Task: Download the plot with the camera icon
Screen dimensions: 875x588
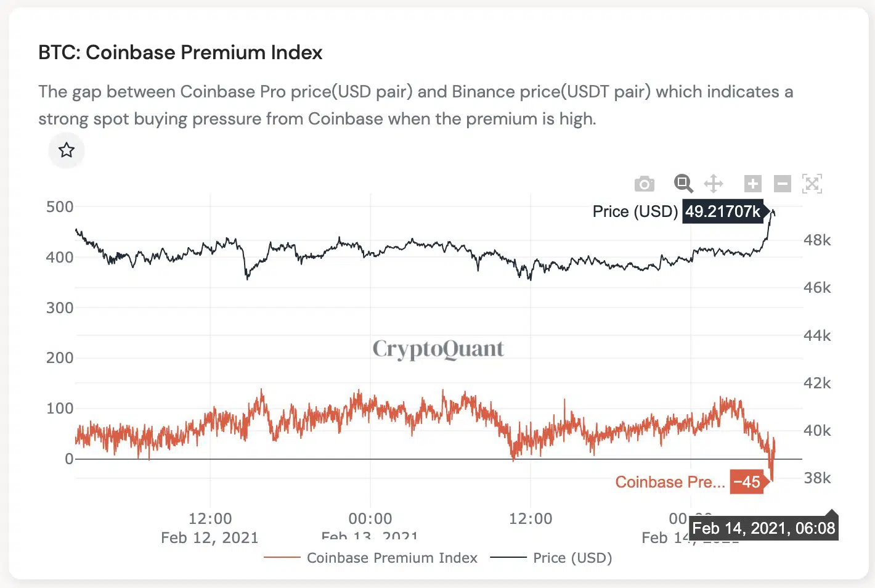Action: click(x=644, y=184)
